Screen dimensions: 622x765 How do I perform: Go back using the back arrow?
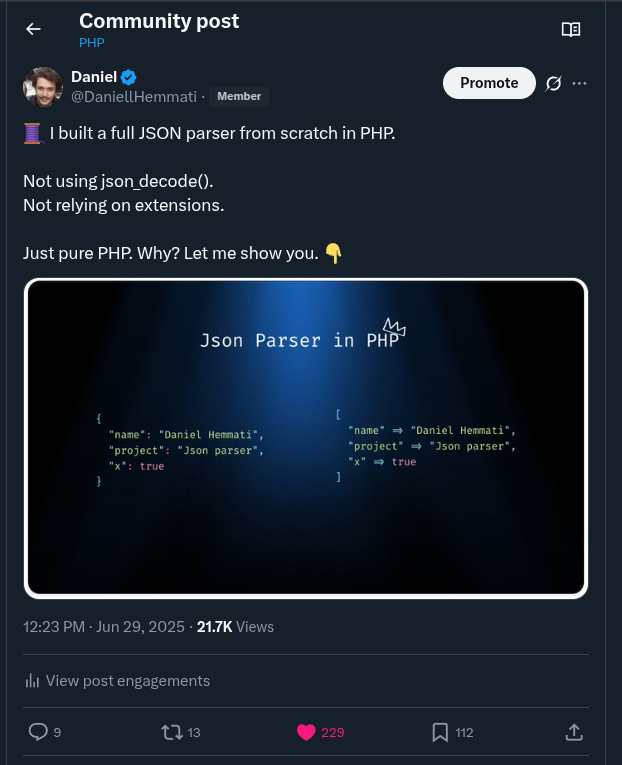click(x=33, y=29)
